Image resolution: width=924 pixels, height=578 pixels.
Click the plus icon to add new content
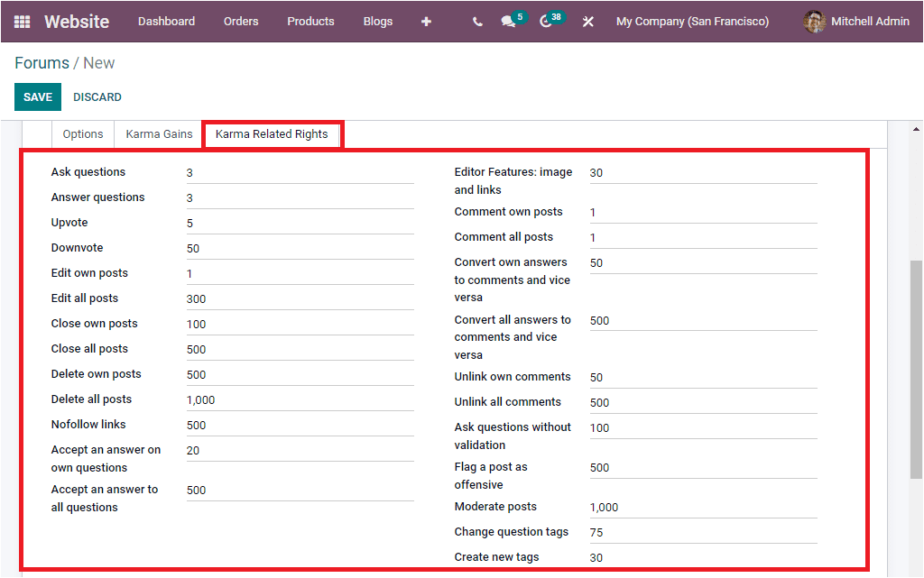(x=425, y=21)
